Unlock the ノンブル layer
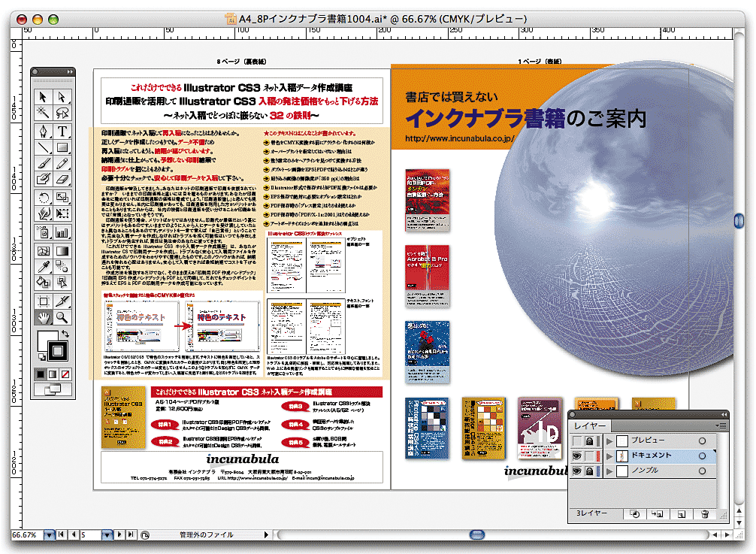 point(589,471)
